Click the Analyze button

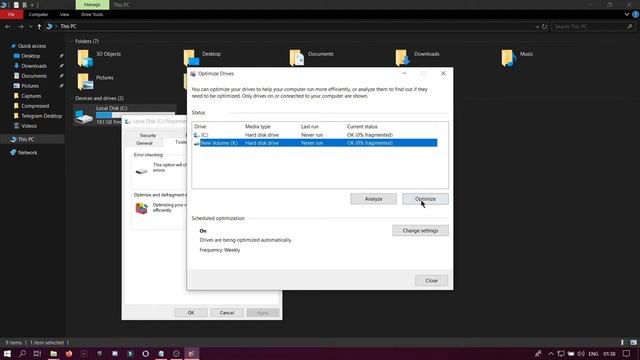(x=373, y=199)
